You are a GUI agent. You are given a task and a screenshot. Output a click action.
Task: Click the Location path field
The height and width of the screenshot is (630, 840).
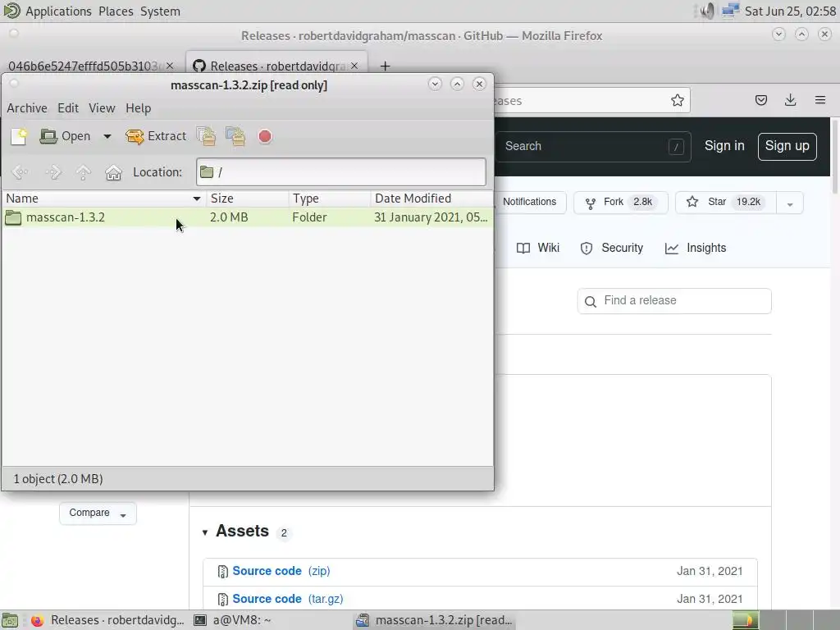(341, 172)
